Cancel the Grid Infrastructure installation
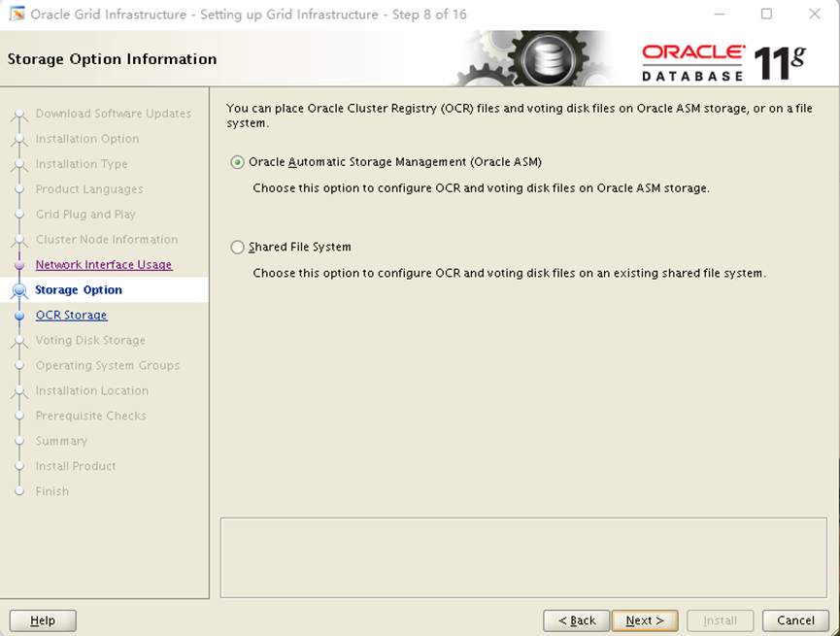 [x=795, y=620]
